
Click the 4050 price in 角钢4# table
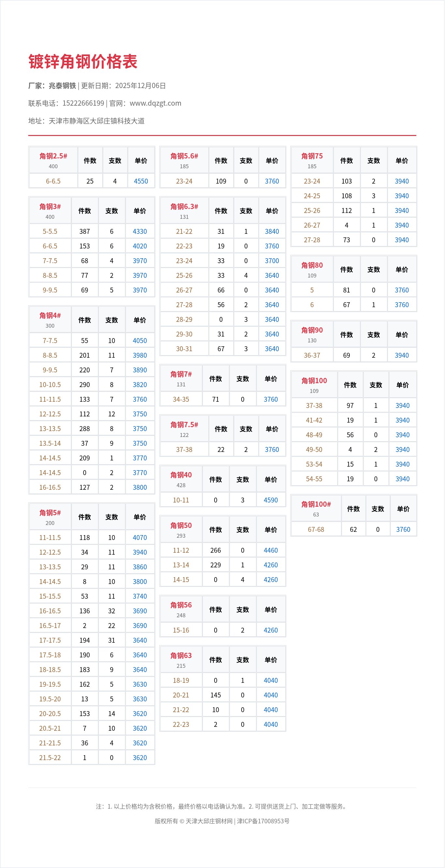tap(140, 341)
